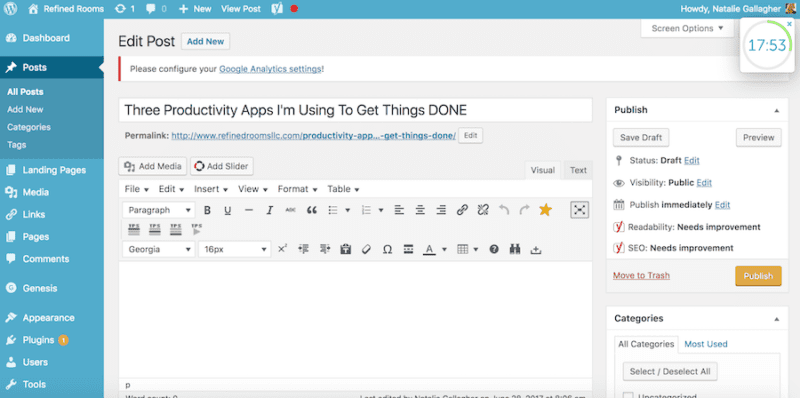Screen dimensions: 800x398
Task: Click the superscript icon
Action: click(282, 249)
